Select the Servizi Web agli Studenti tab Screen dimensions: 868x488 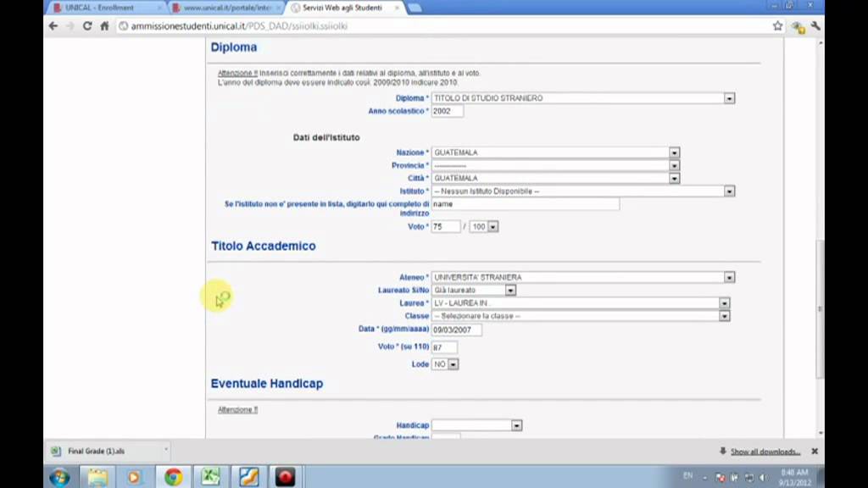pyautogui.click(x=342, y=8)
